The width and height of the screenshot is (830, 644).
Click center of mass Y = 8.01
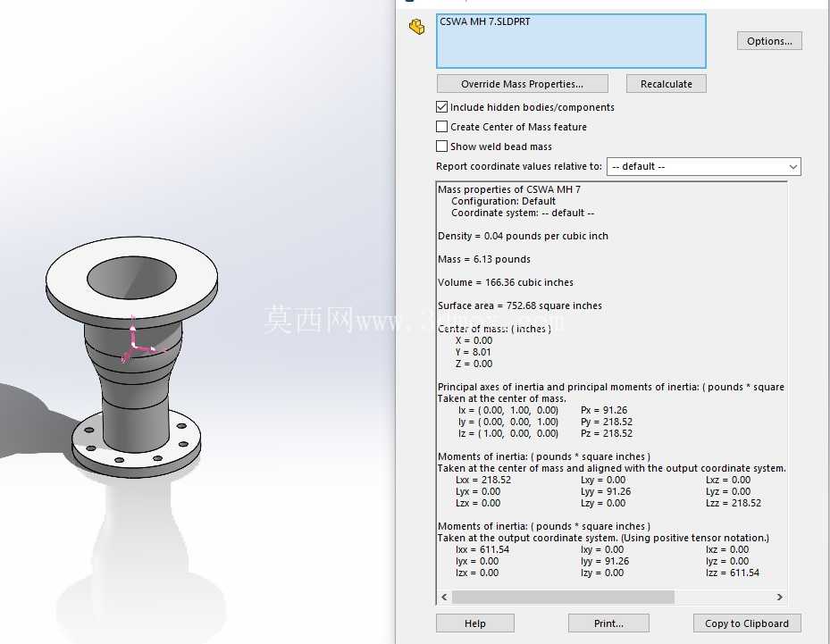click(474, 353)
